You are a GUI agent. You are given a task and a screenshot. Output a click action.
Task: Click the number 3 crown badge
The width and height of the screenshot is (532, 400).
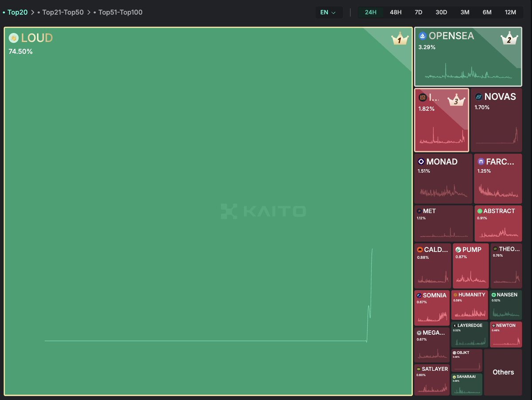click(456, 100)
